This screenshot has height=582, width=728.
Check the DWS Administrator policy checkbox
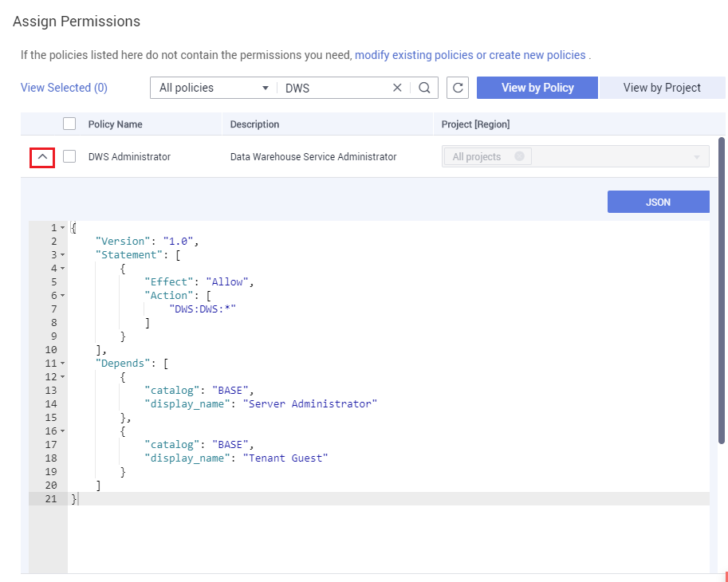point(69,157)
